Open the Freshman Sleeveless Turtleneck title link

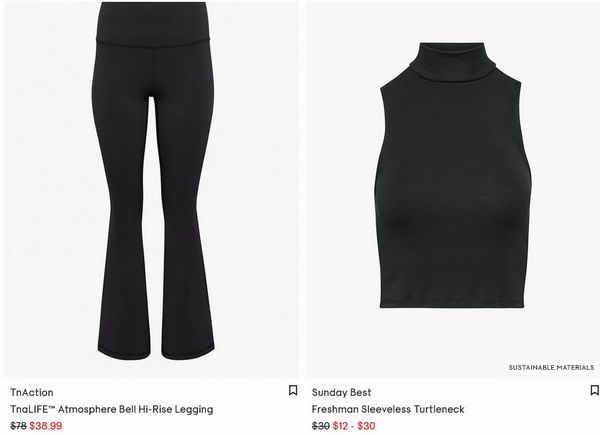pyautogui.click(x=388, y=409)
